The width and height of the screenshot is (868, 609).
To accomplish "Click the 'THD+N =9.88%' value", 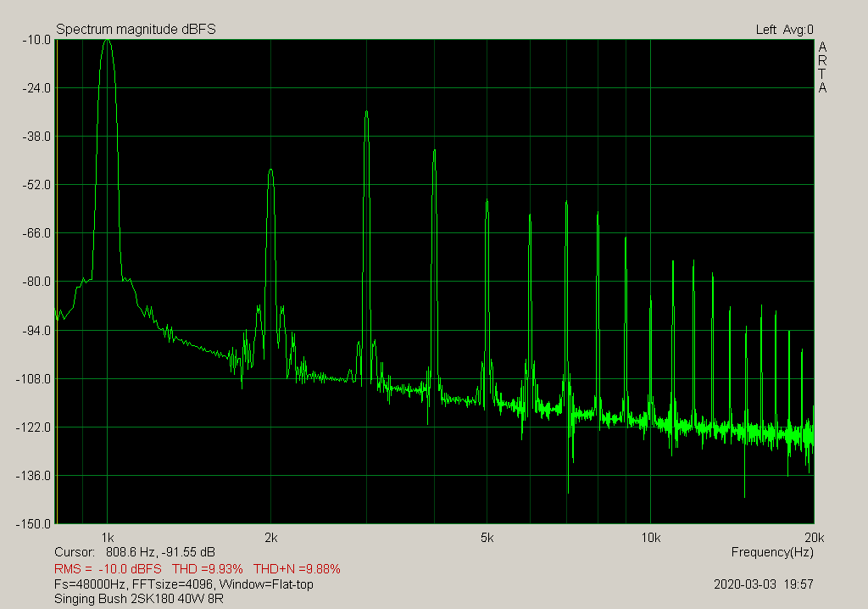I will pyautogui.click(x=297, y=568).
